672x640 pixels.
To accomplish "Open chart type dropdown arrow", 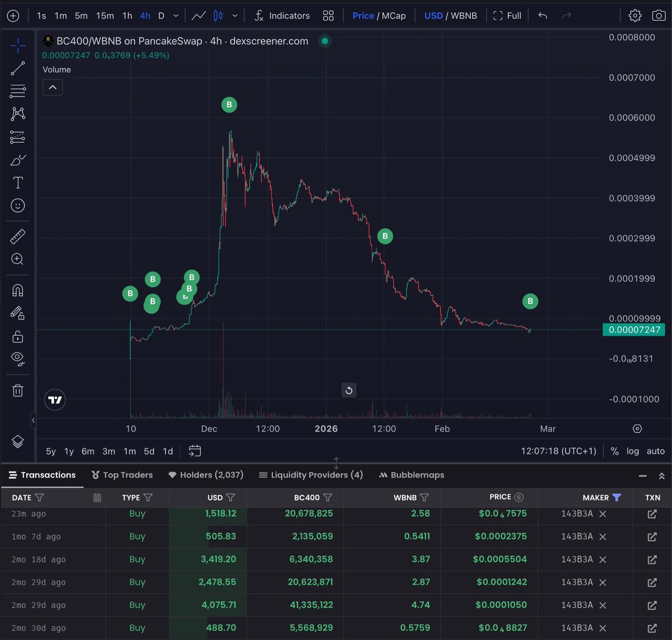I will tap(235, 16).
